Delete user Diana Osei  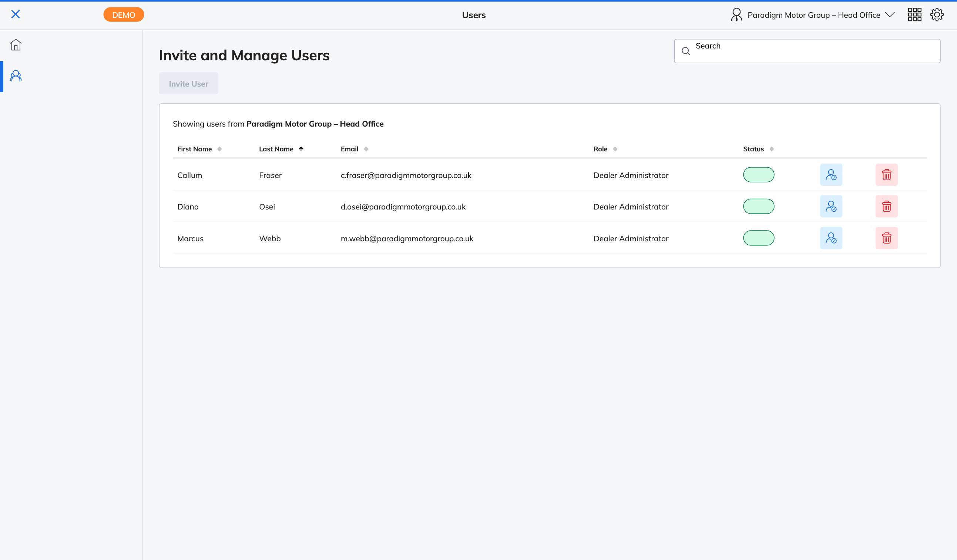click(886, 206)
